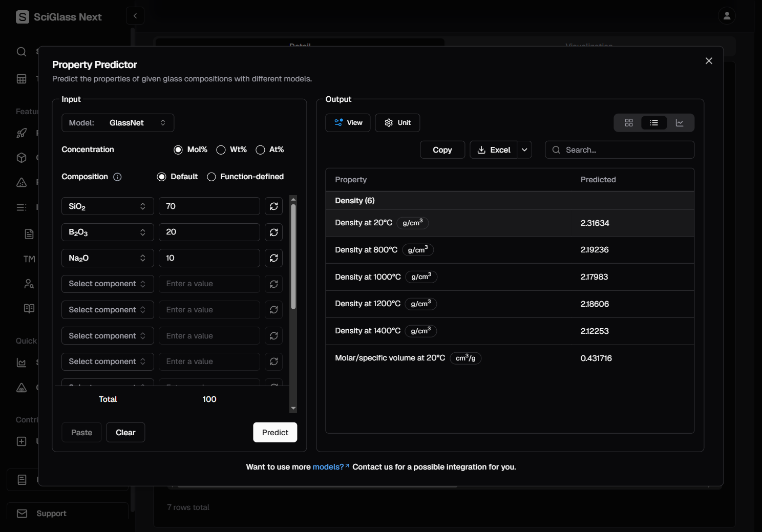Open the B2O3 component selector
762x532 pixels.
tap(108, 232)
